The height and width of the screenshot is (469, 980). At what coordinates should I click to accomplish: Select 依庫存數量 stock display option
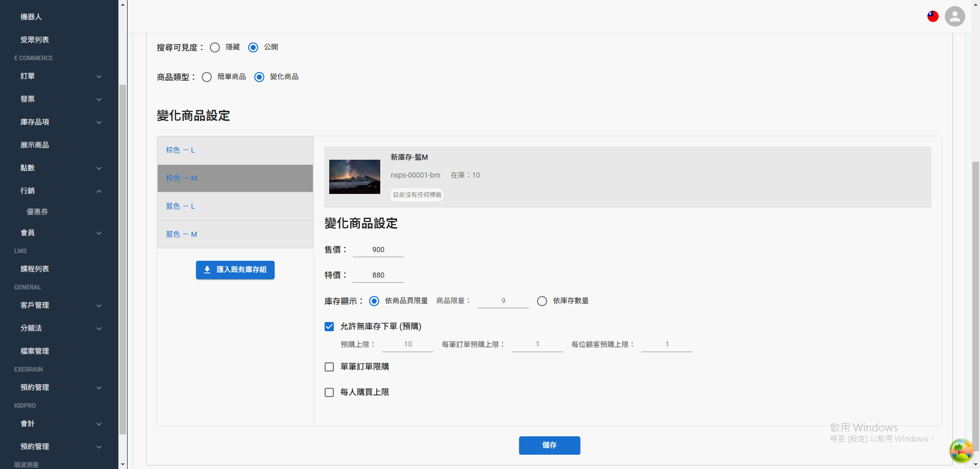542,301
